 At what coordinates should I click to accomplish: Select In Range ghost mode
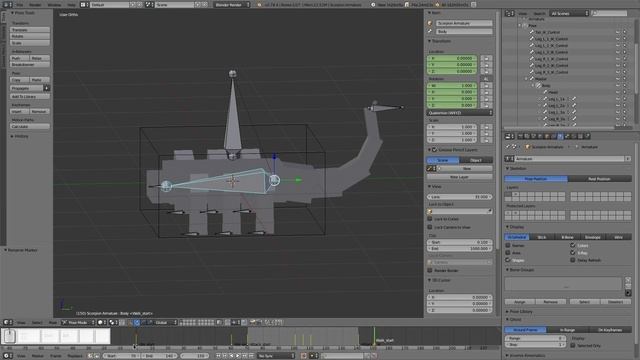(x=568, y=330)
